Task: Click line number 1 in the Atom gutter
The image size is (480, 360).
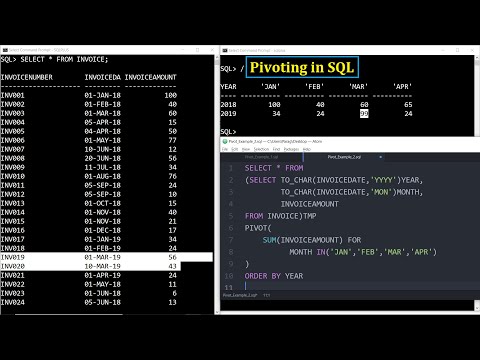Action: 231,168
